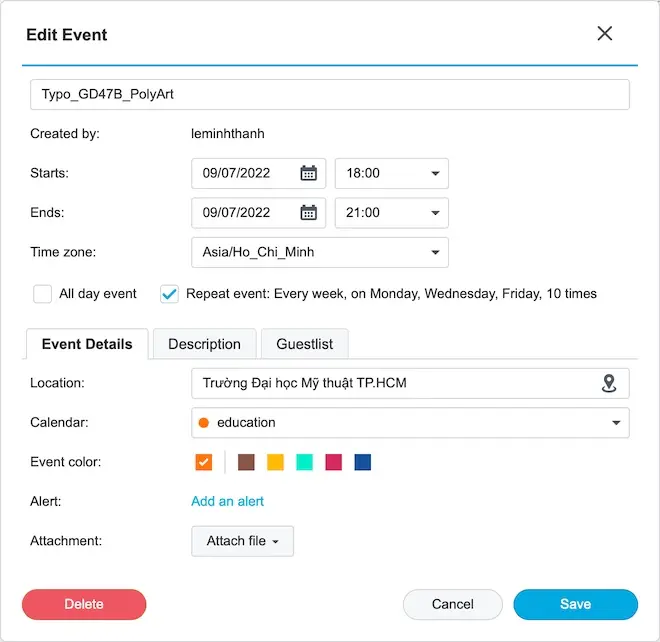Image resolution: width=660 pixels, height=642 pixels.
Task: Click the Save button
Action: tap(575, 604)
